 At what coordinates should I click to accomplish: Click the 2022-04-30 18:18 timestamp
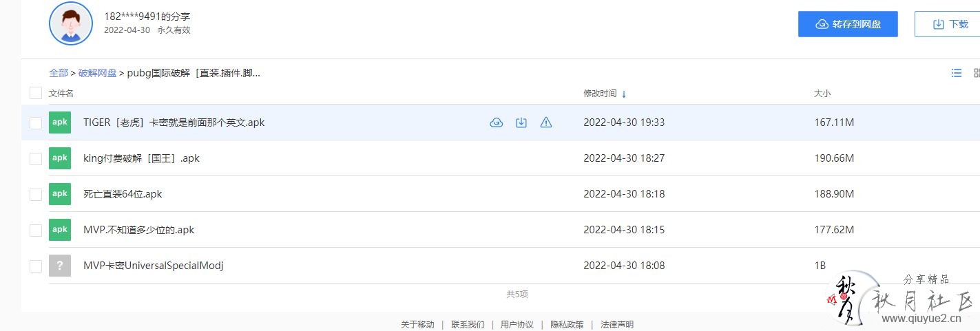[624, 194]
